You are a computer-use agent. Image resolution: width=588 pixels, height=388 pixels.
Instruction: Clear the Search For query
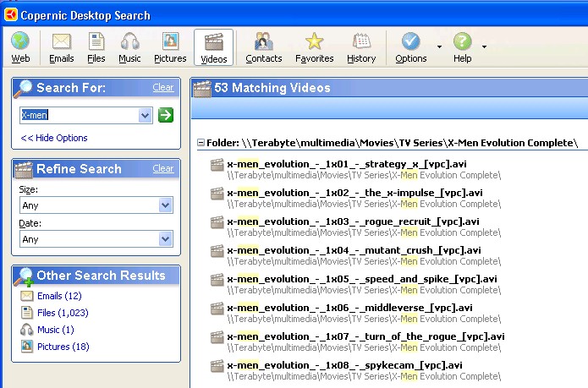[163, 87]
